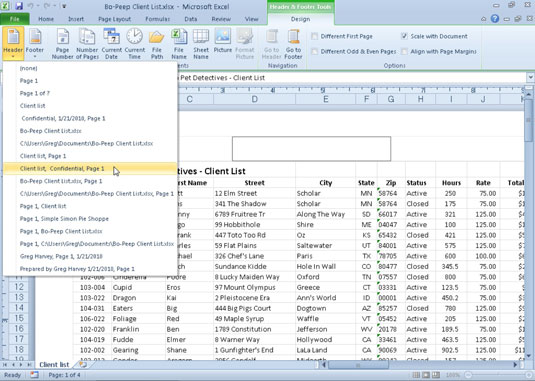Minimize the ribbon with the caret icon

click(x=483, y=19)
